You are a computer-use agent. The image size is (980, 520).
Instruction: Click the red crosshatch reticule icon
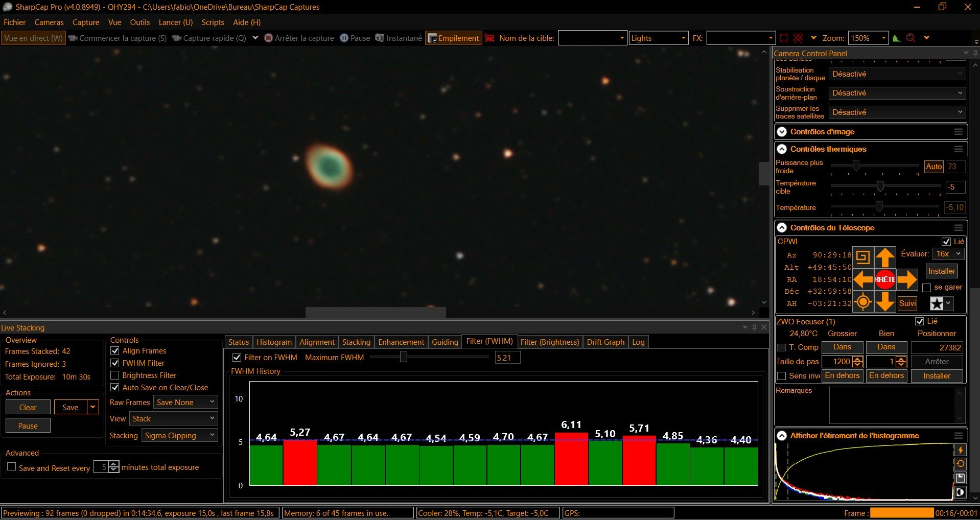798,38
